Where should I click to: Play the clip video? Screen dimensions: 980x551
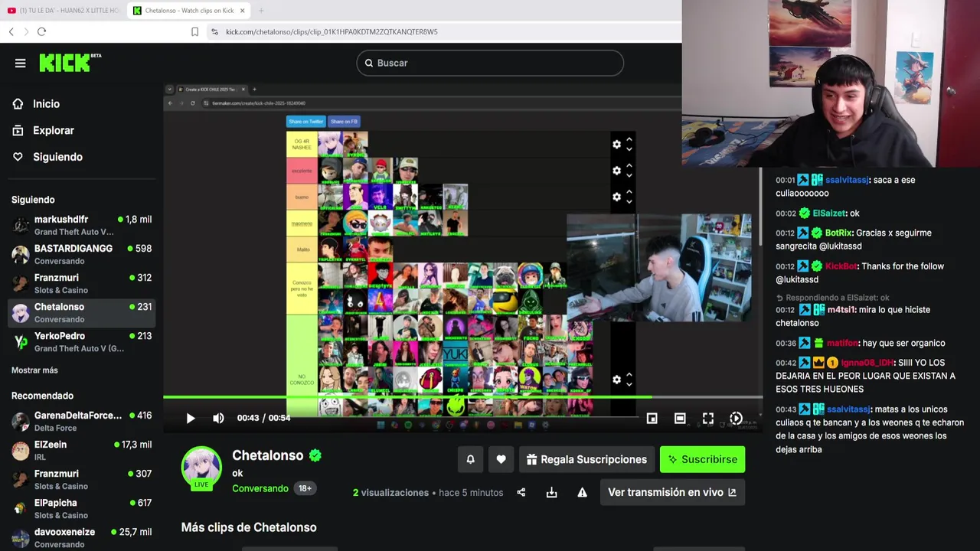191,418
